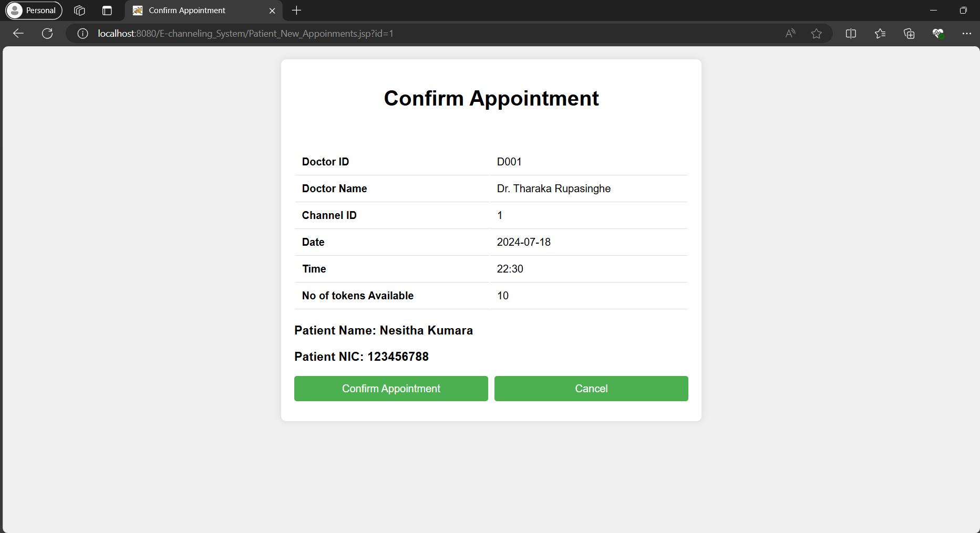Viewport: 980px width, 533px height.
Task: Add this page to favorites star
Action: [816, 34]
